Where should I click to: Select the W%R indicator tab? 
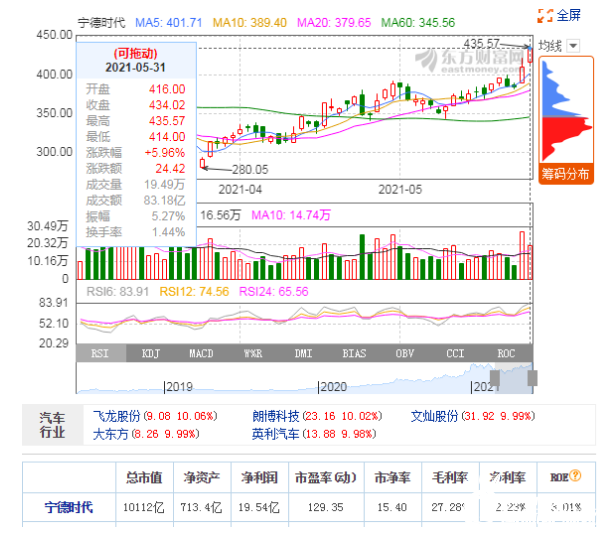click(253, 353)
